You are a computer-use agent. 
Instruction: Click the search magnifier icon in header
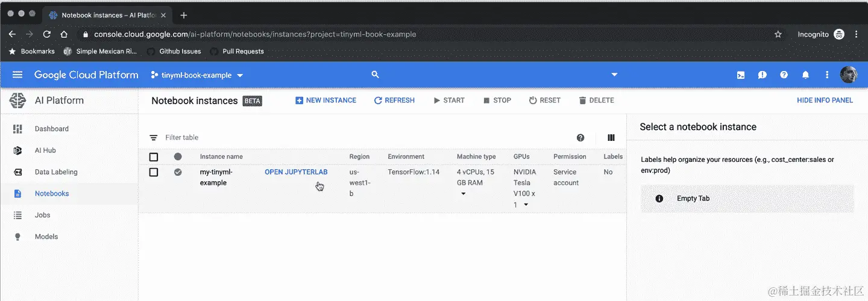pos(375,75)
